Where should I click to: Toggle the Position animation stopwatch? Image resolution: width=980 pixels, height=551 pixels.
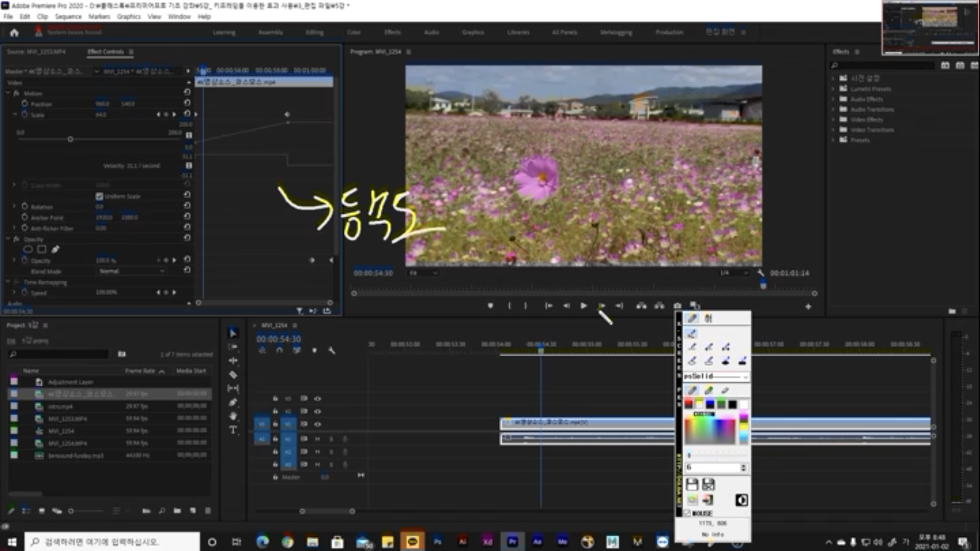[x=24, y=104]
